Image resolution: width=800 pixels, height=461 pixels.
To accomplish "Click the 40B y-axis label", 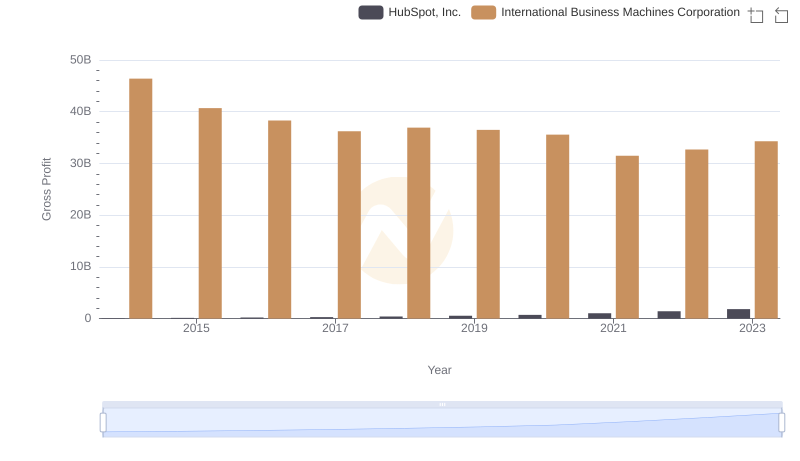I will point(81,112).
